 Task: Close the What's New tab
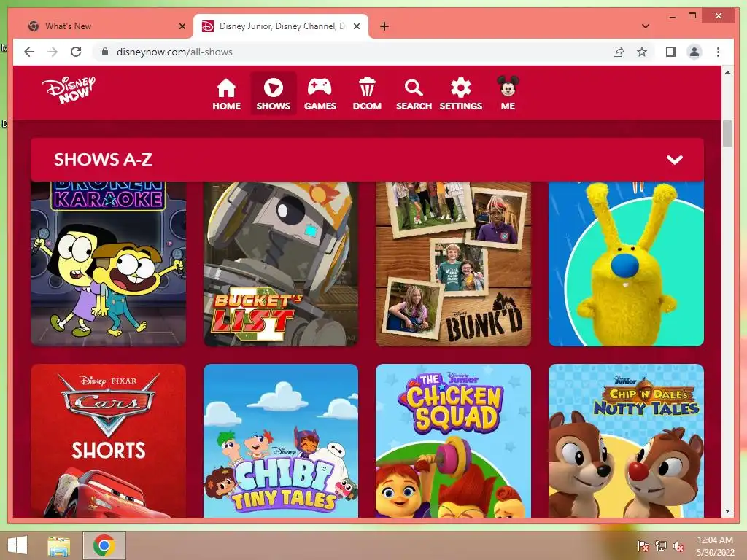pyautogui.click(x=182, y=26)
